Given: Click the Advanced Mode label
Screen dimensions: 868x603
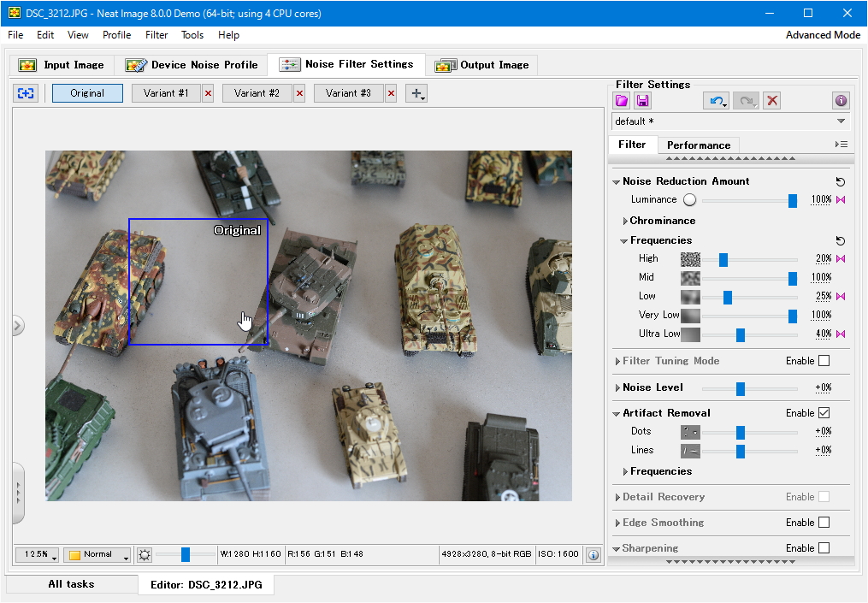Looking at the screenshot, I should pyautogui.click(x=823, y=35).
